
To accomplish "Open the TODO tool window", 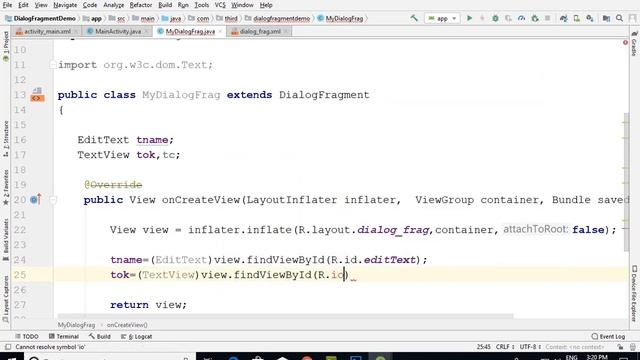I will [x=27, y=336].
